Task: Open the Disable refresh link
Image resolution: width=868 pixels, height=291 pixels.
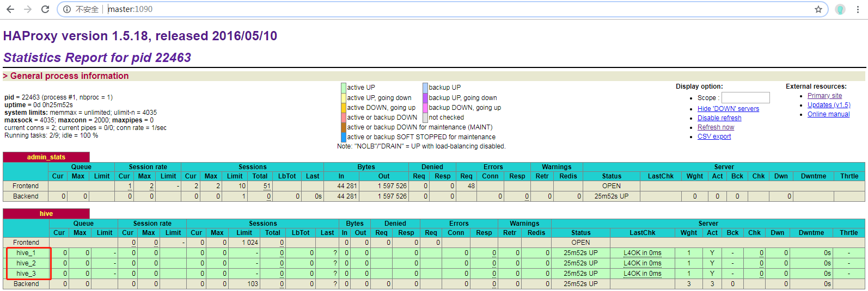Action: [719, 118]
